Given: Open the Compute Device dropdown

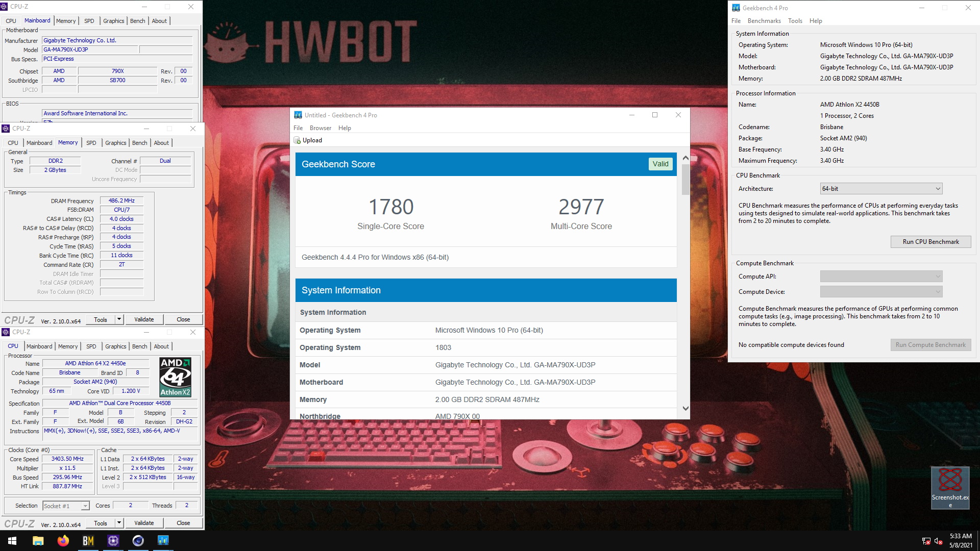Looking at the screenshot, I should pos(881,292).
